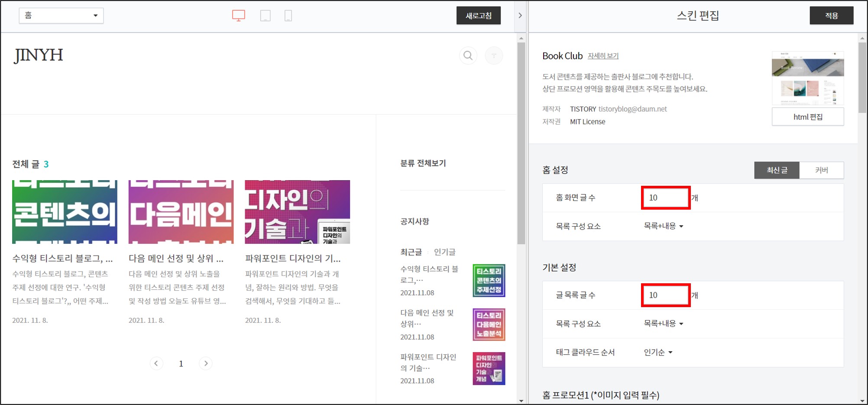
Task: Switch sidebar list to 인기글 tab
Action: click(445, 252)
